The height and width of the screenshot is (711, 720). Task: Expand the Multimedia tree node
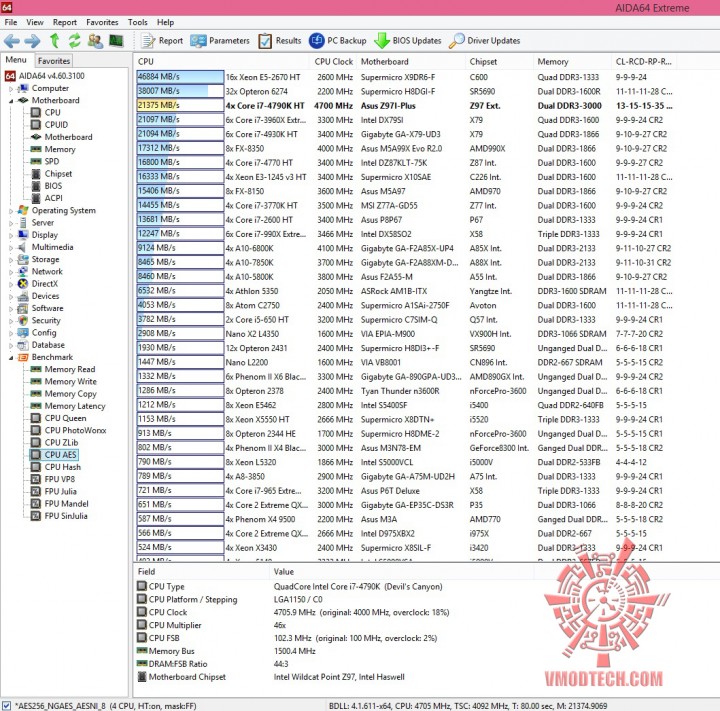(11, 248)
